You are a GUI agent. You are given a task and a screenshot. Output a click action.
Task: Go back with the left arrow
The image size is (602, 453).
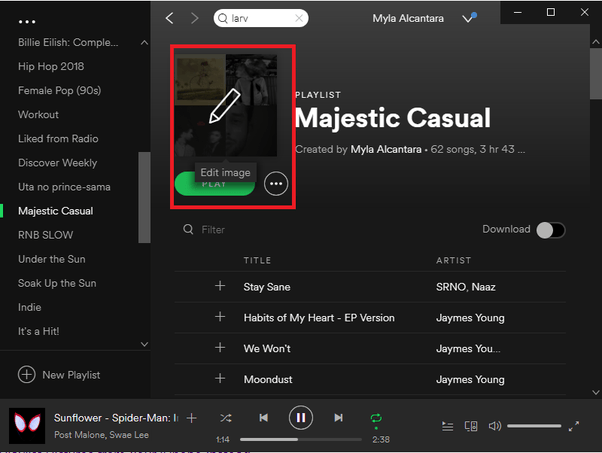coord(170,18)
